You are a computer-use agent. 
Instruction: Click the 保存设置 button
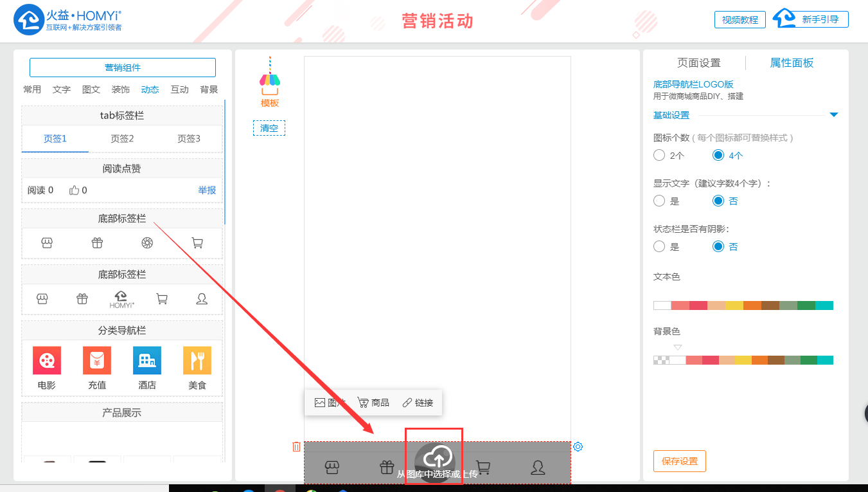click(x=679, y=461)
